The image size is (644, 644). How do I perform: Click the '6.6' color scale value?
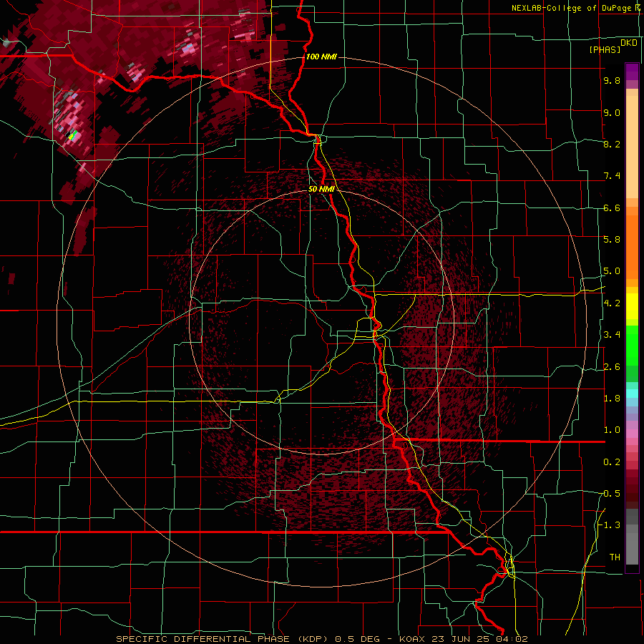[612, 208]
